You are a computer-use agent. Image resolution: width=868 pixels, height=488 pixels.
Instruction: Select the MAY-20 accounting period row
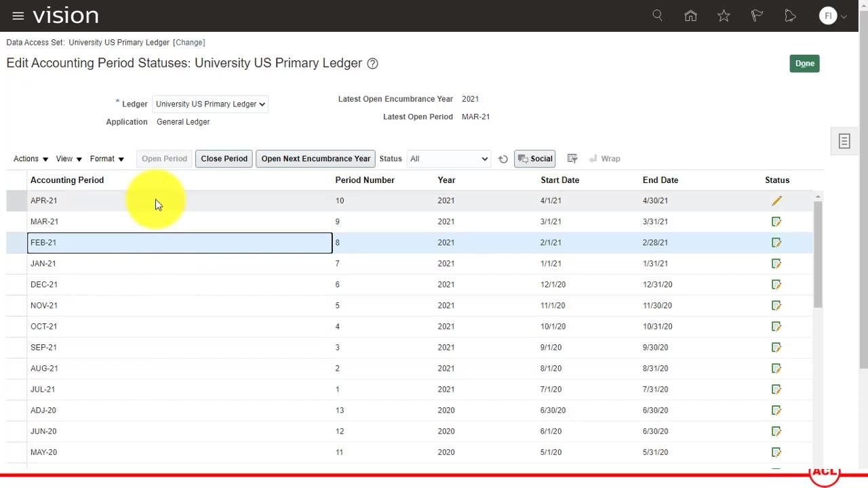[410, 453]
